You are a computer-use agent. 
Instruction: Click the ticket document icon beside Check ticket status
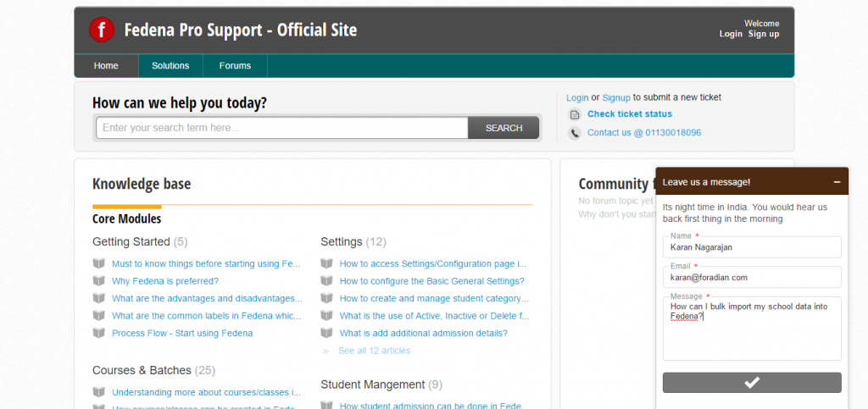[x=575, y=114]
